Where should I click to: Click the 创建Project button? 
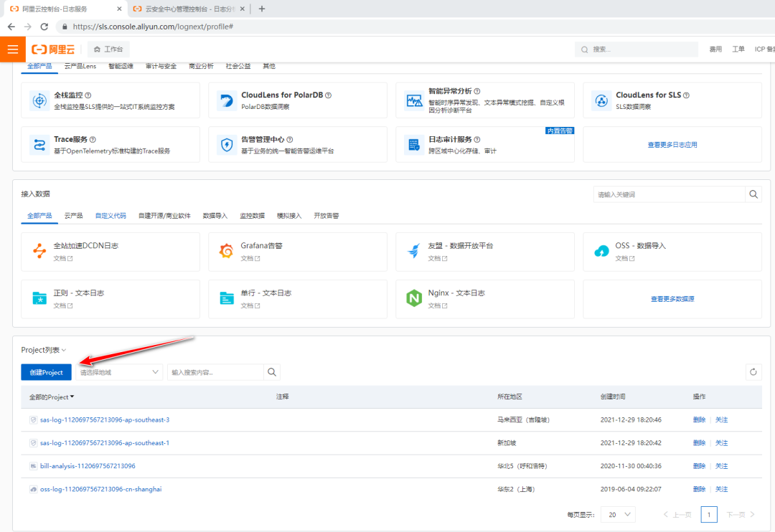click(x=47, y=372)
